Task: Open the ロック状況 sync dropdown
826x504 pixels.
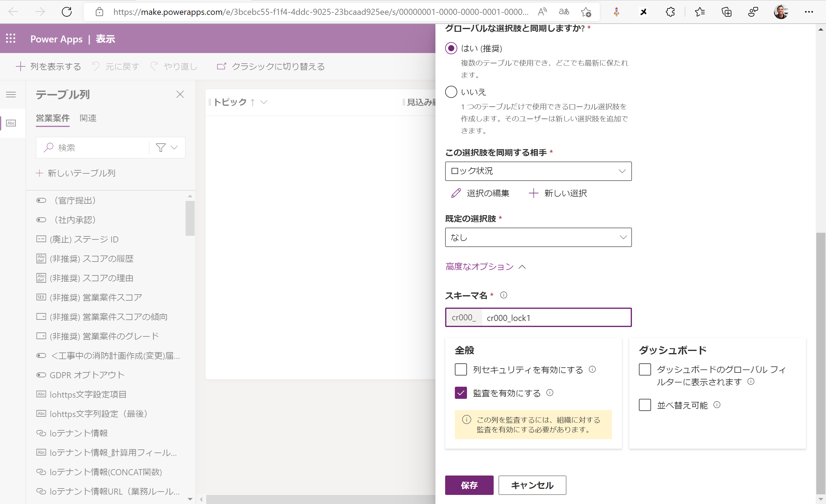Action: [538, 171]
